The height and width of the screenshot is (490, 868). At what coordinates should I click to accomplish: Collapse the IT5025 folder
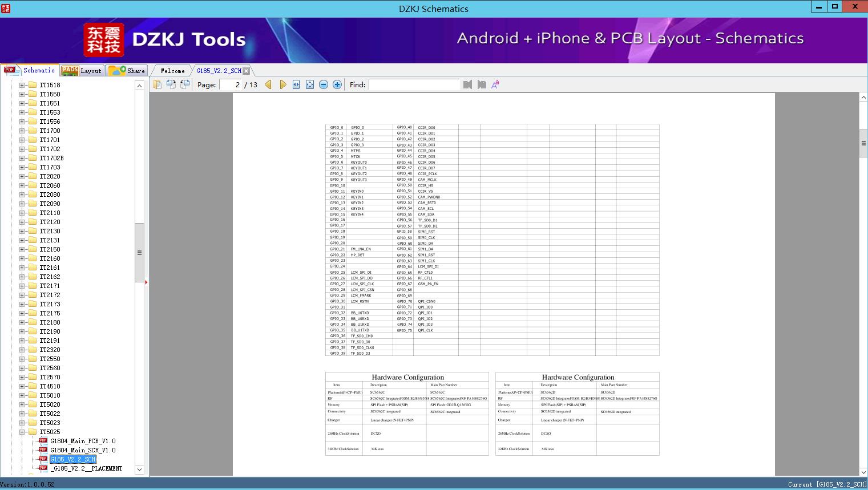pyautogui.click(x=22, y=432)
